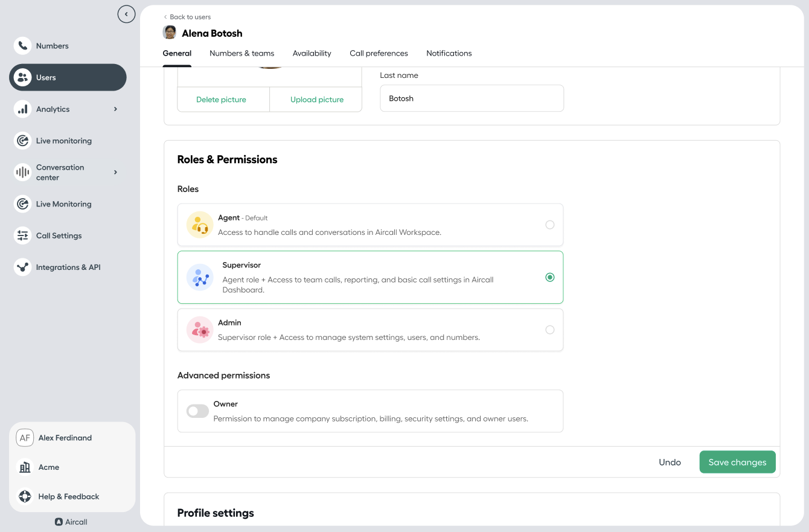Open Numbers via its phone icon
This screenshot has height=532, width=809.
(x=22, y=46)
